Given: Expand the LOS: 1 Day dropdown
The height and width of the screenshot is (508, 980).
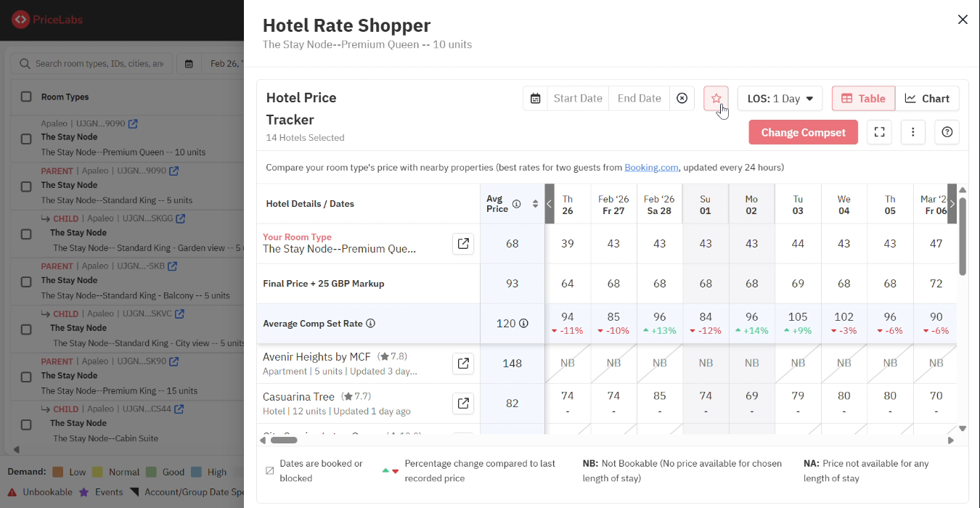Looking at the screenshot, I should [x=780, y=99].
